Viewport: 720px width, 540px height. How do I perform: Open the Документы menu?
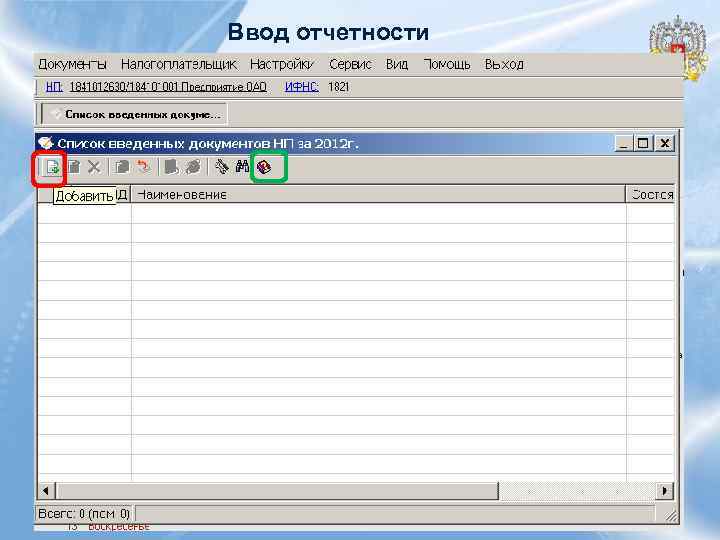point(73,64)
